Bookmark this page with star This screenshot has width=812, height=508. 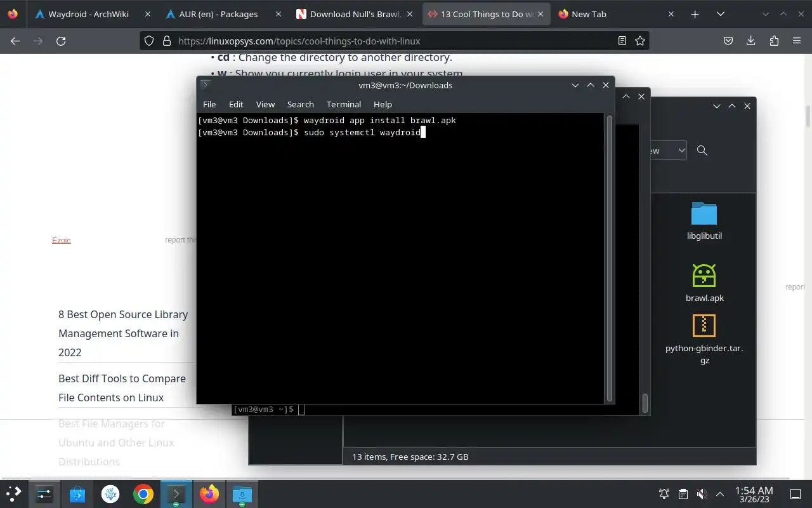pos(640,41)
